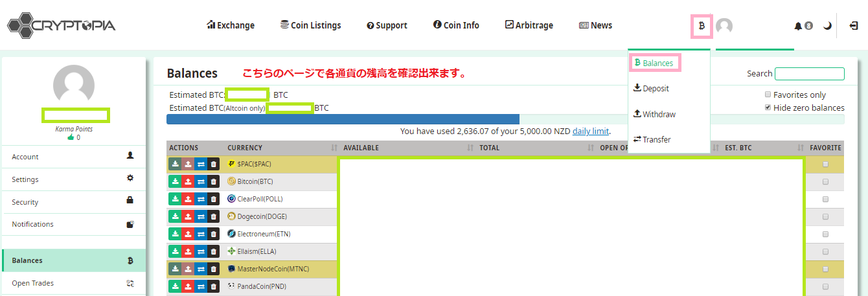
Task: Open notifications bell icon
Action: click(x=798, y=26)
